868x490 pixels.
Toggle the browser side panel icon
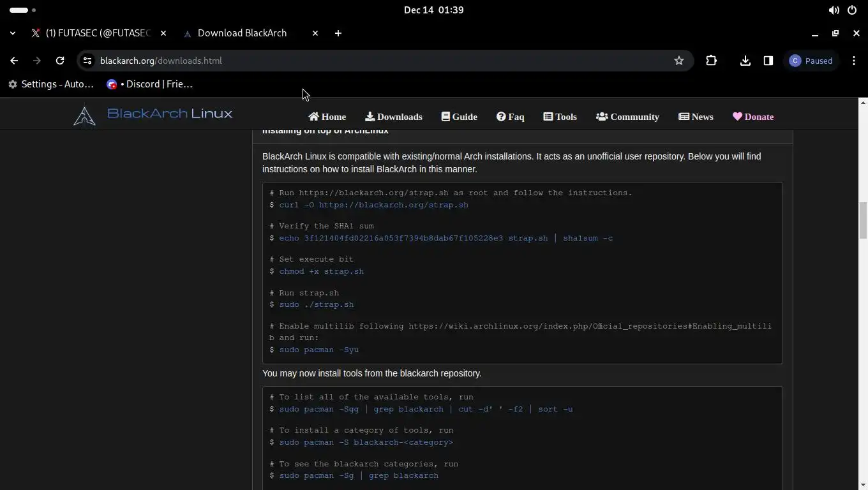click(768, 61)
